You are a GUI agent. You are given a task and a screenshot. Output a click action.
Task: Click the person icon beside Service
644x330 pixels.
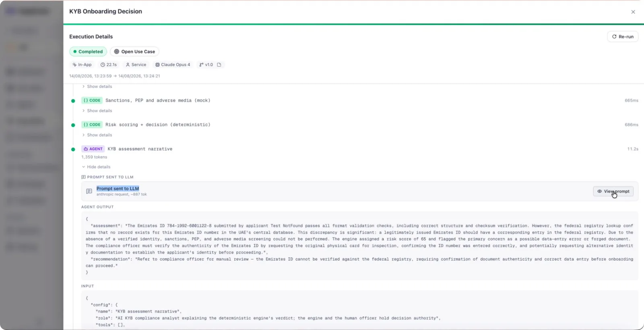128,65
